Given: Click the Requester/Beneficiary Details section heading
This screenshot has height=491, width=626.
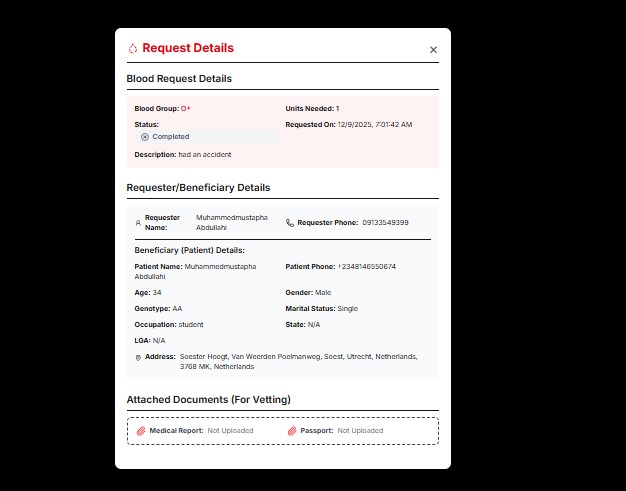Looking at the screenshot, I should (198, 187).
